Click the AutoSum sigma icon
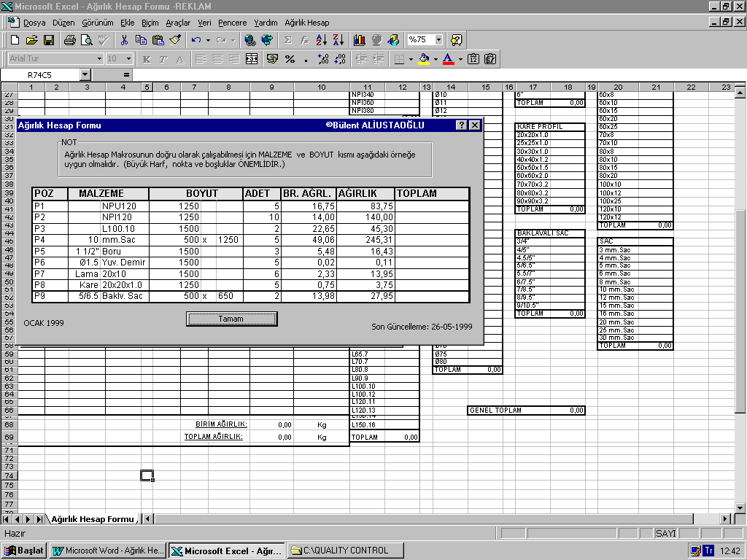The width and height of the screenshot is (747, 560). [x=287, y=40]
